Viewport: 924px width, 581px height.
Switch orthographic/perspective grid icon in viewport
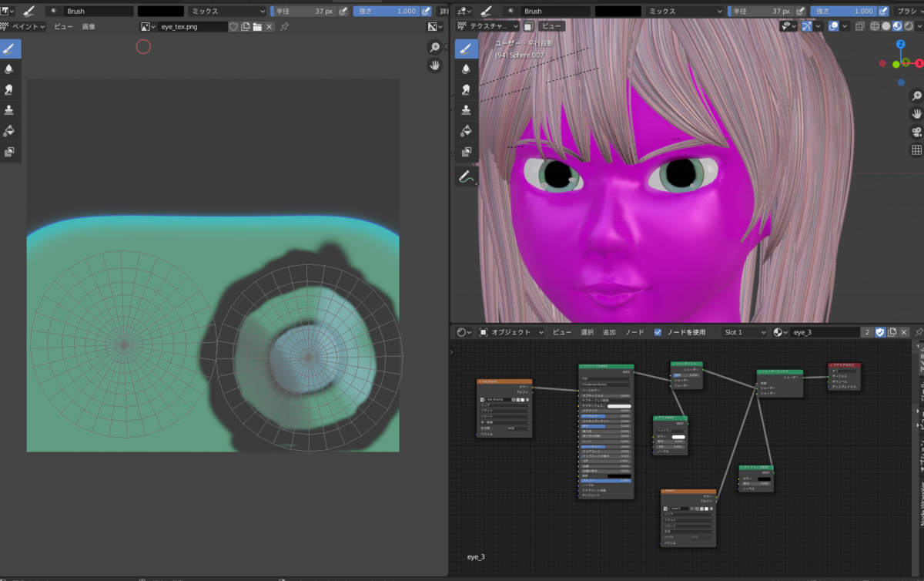(916, 149)
